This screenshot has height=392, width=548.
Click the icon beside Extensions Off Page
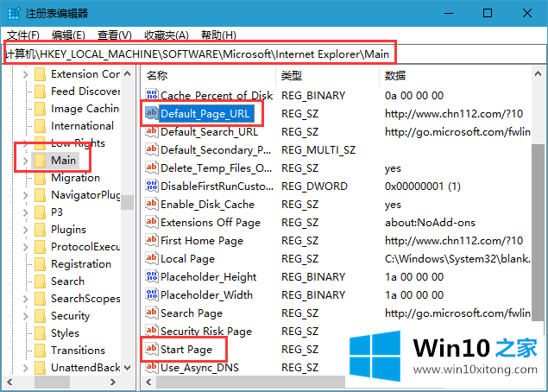pos(152,222)
